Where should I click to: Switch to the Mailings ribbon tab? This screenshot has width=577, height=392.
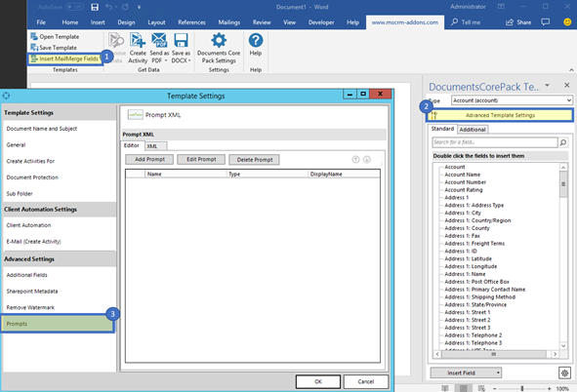coord(228,22)
